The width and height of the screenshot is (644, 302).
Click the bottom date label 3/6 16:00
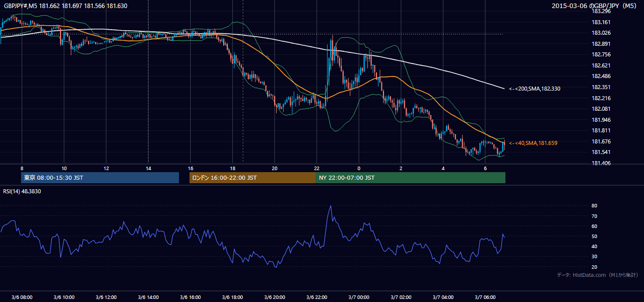[x=190, y=297]
